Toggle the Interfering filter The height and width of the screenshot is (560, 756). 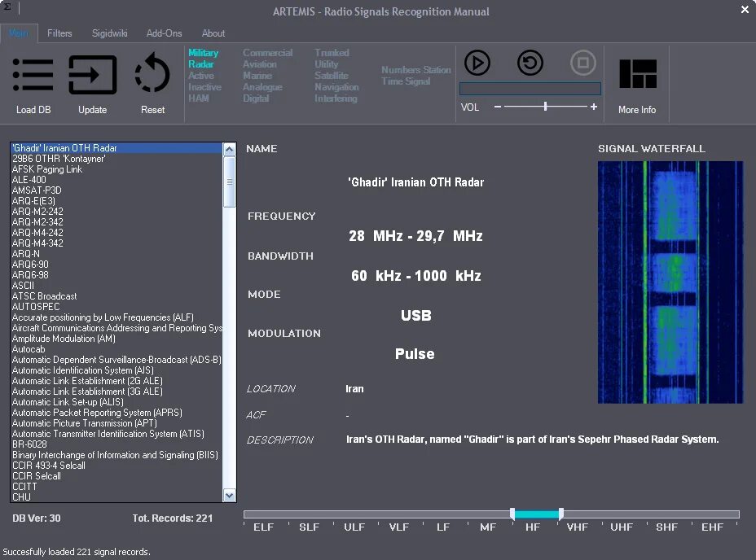[x=336, y=98]
